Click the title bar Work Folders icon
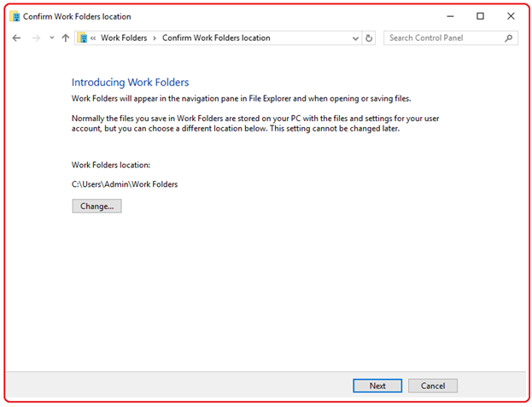Viewport: 532px width, 407px height. [x=15, y=16]
